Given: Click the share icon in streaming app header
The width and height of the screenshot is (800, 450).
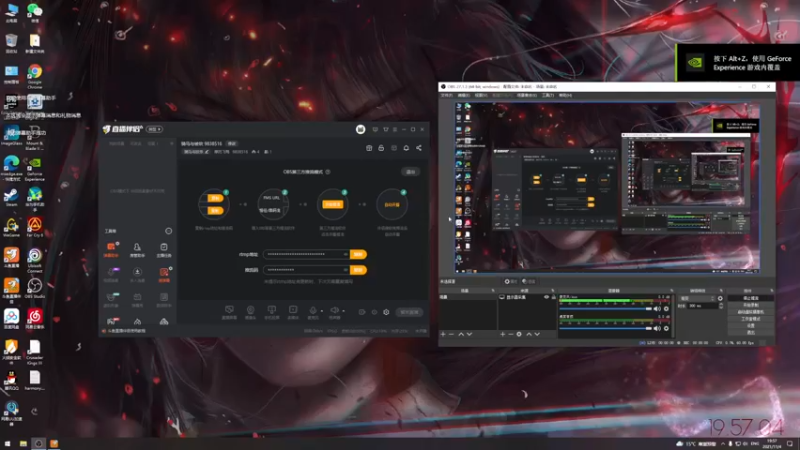Looking at the screenshot, I should tap(419, 148).
